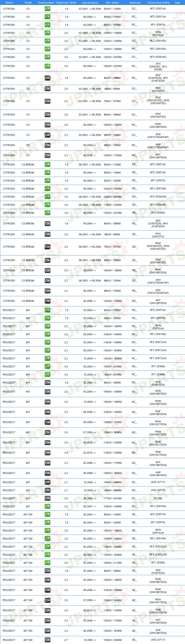Click ON icon in C5 DC_ 66kW / 90KM row

pyautogui.click(x=48, y=89)
